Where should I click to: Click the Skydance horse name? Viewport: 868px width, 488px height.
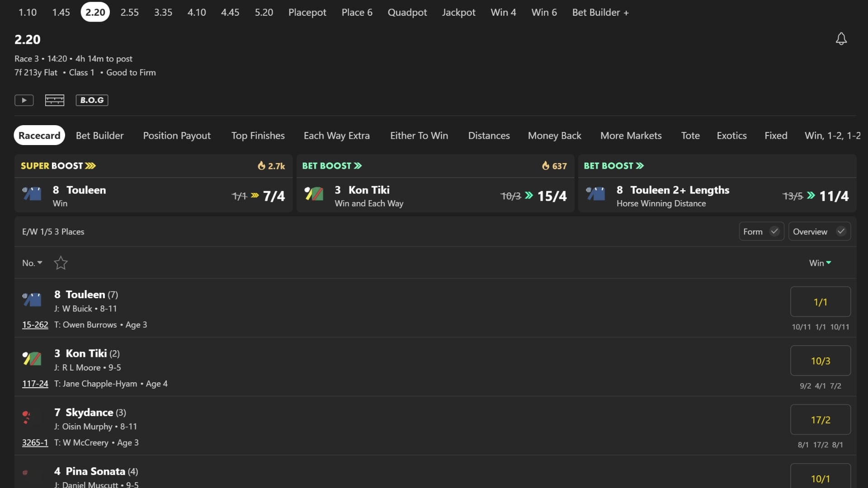89,413
